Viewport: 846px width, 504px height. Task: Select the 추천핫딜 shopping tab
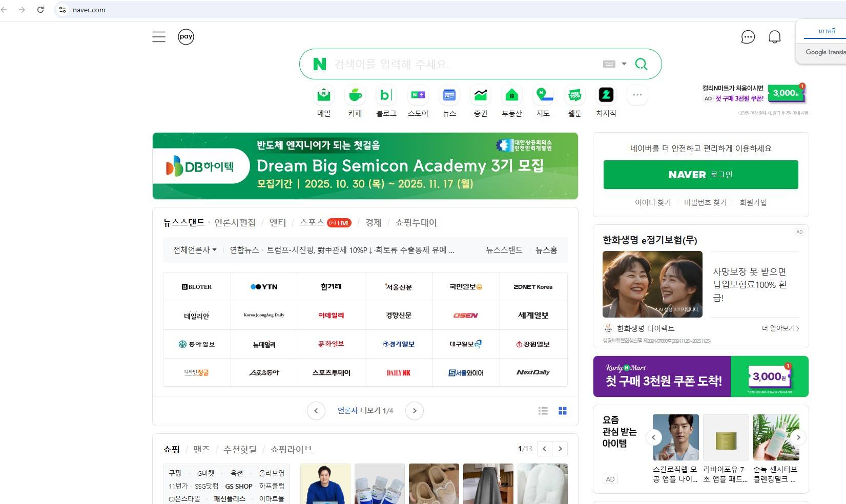pos(240,449)
